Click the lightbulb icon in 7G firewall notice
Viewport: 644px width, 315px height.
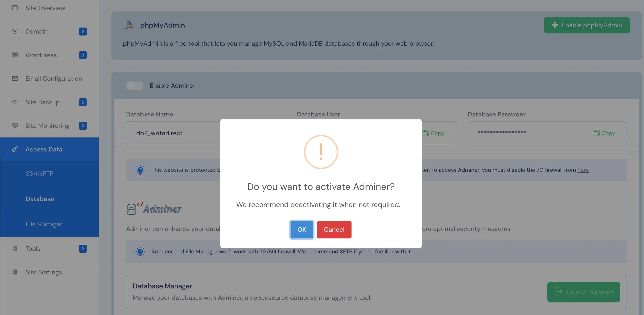pyautogui.click(x=140, y=170)
